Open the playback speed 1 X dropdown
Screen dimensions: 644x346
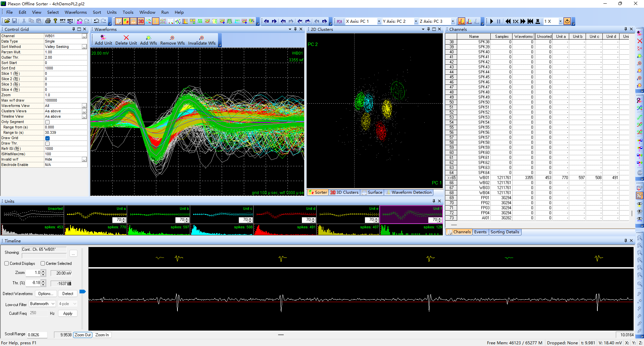click(x=560, y=21)
